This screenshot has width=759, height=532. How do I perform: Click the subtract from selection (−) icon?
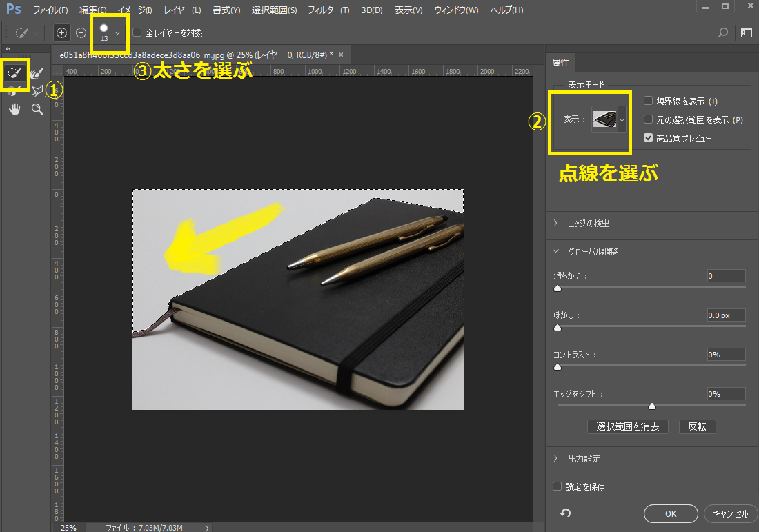point(81,32)
